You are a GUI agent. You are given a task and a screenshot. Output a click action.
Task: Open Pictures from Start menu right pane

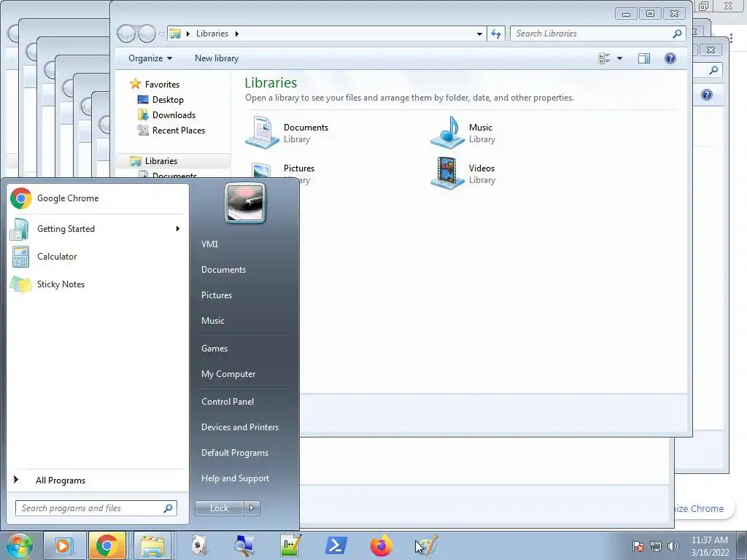coord(217,295)
